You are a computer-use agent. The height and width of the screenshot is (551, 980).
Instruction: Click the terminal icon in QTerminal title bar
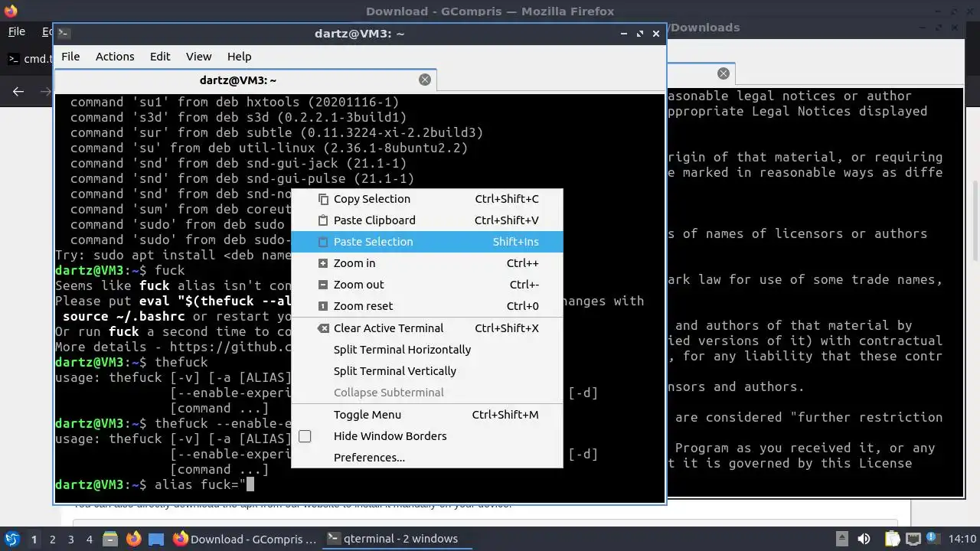coord(64,33)
